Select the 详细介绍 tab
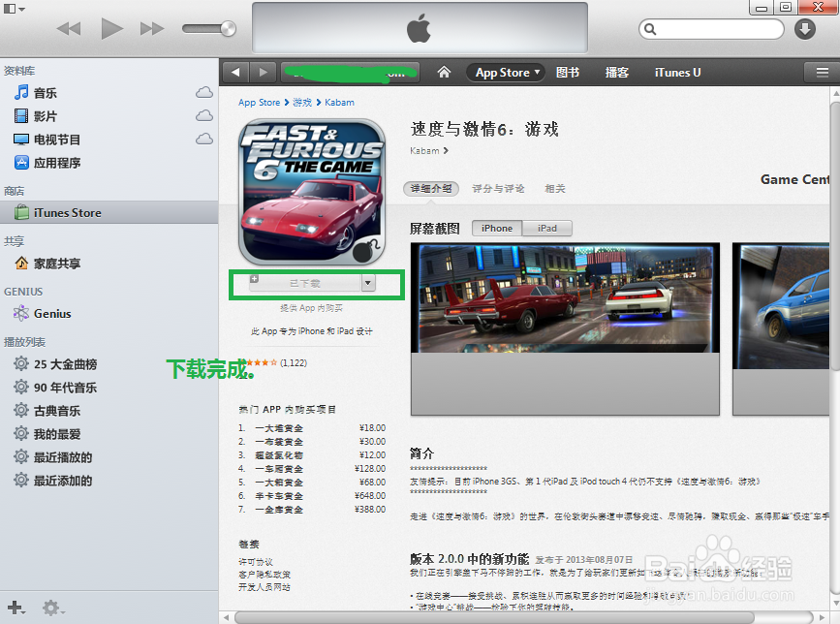Screen dimensions: 840x624 coord(431,189)
